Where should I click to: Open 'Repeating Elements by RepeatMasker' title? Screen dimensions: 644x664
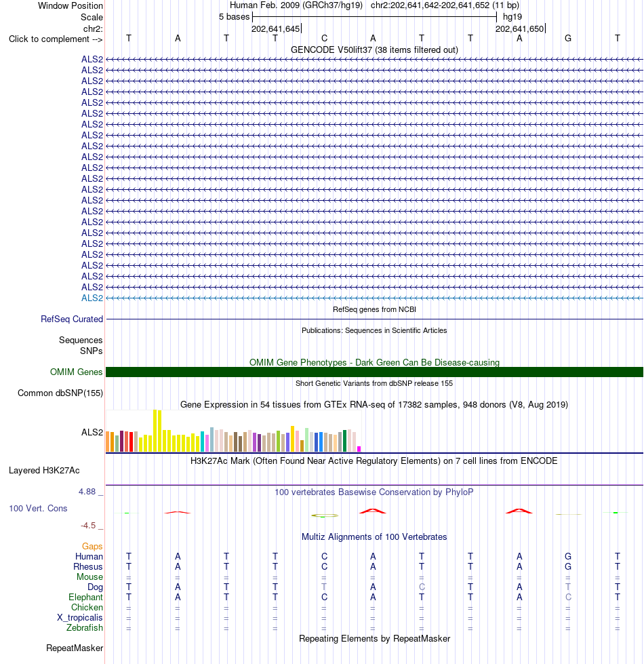[x=374, y=639]
